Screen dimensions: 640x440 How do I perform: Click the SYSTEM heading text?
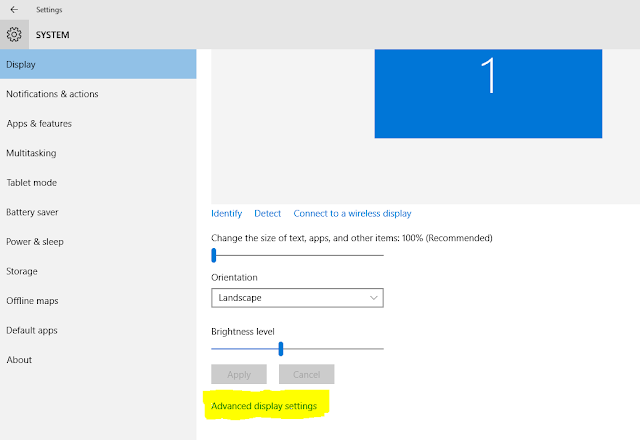click(x=52, y=35)
